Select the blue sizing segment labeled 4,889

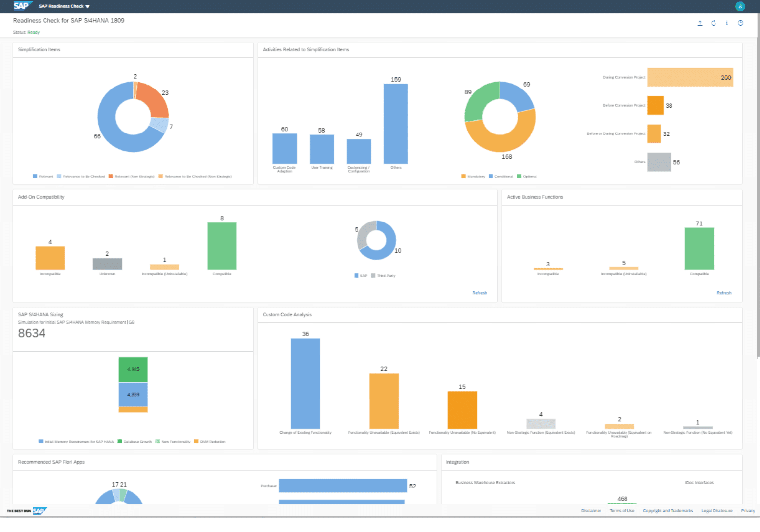(133, 395)
